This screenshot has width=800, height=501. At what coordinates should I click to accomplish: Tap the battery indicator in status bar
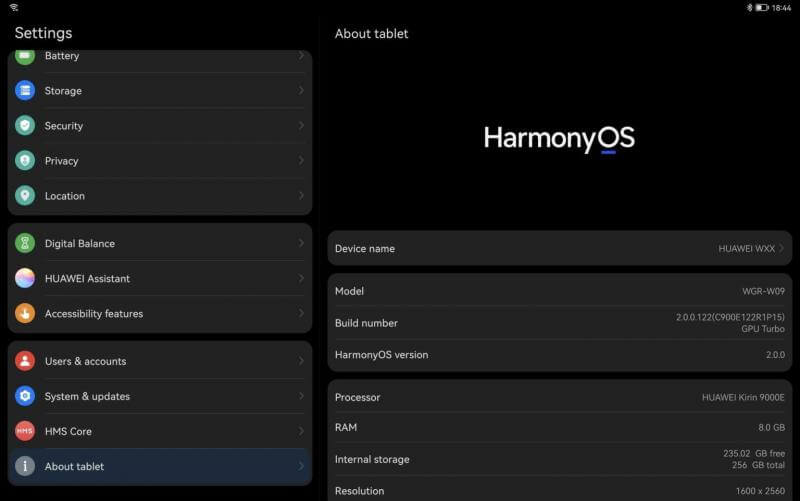coord(761,7)
